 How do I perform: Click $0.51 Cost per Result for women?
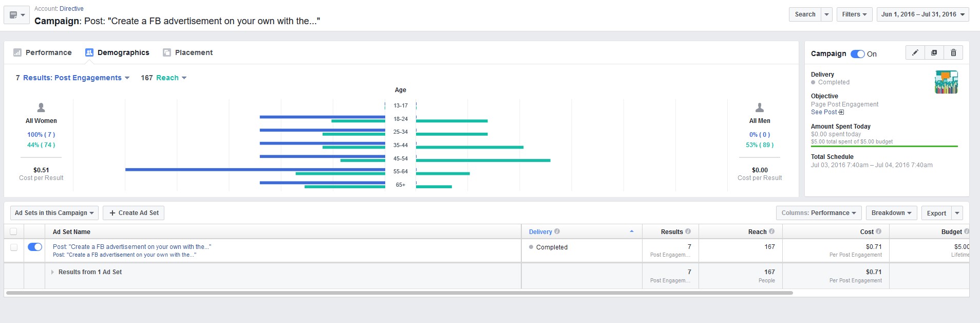41,170
